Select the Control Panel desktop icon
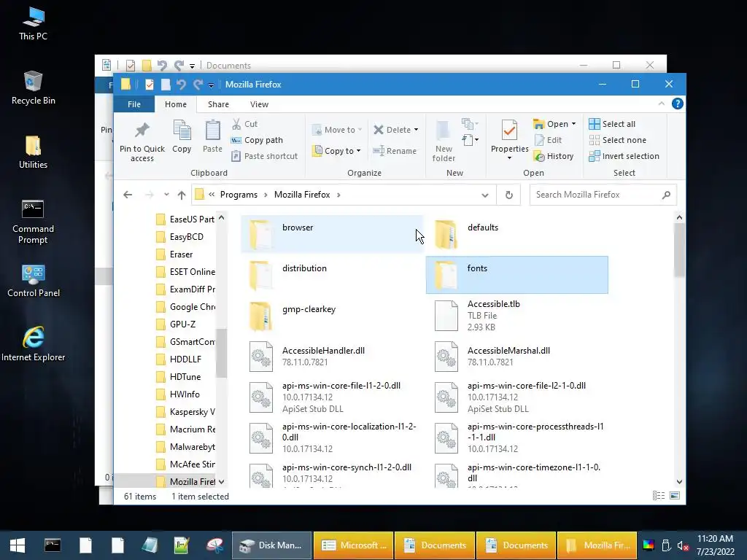Viewport: 747px width, 560px height. pos(34,281)
